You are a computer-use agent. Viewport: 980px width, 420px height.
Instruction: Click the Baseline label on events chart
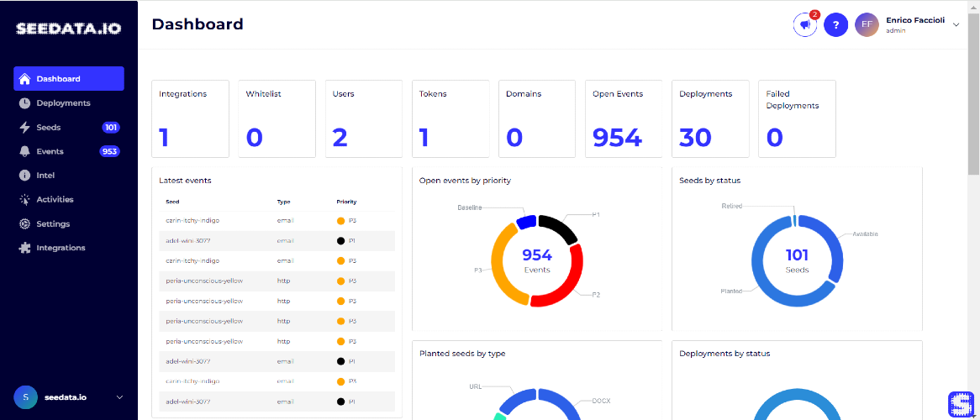coord(469,207)
